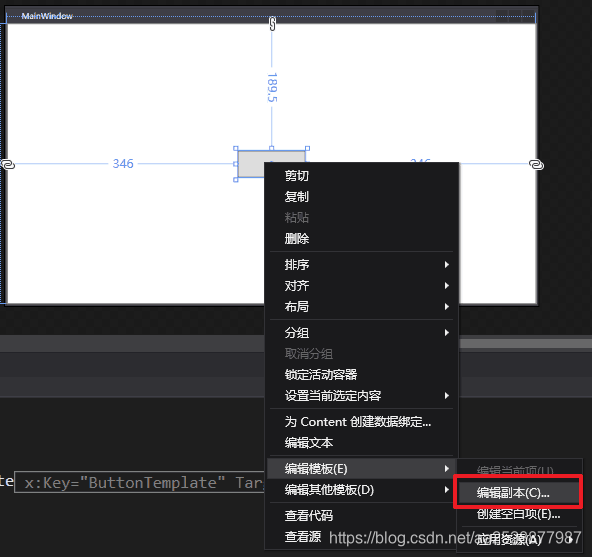The width and height of the screenshot is (592, 557).
Task: Open the 布局 submenu
Action: [361, 306]
